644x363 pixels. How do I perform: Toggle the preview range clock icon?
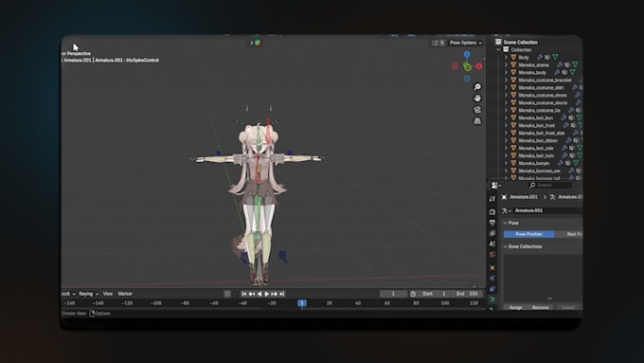click(413, 294)
